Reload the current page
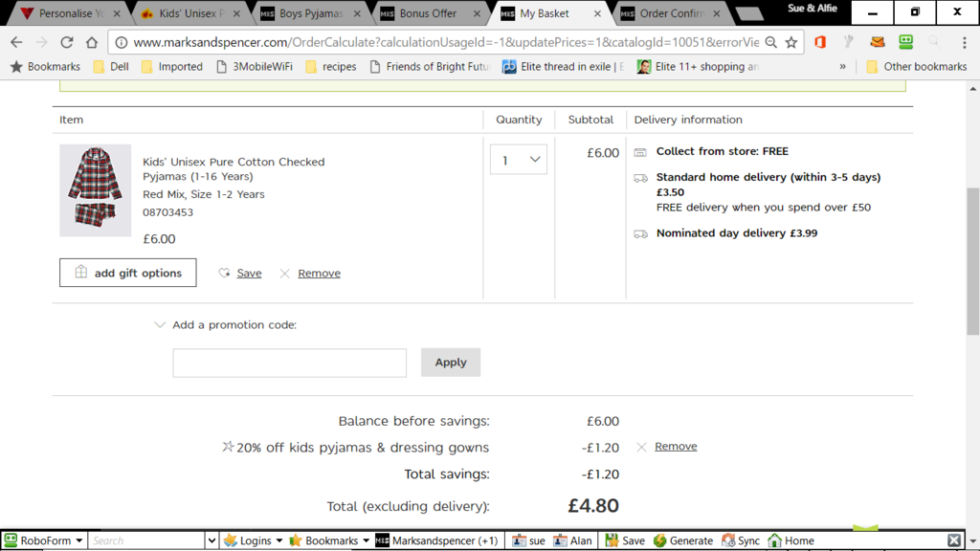The image size is (980, 551). point(66,42)
